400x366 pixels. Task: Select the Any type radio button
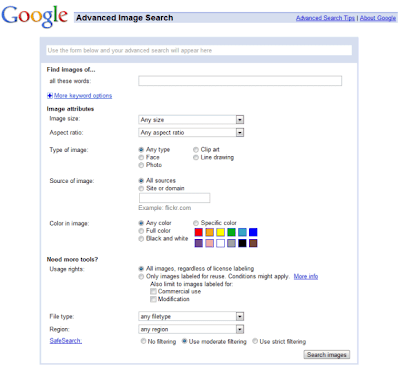[141, 150]
